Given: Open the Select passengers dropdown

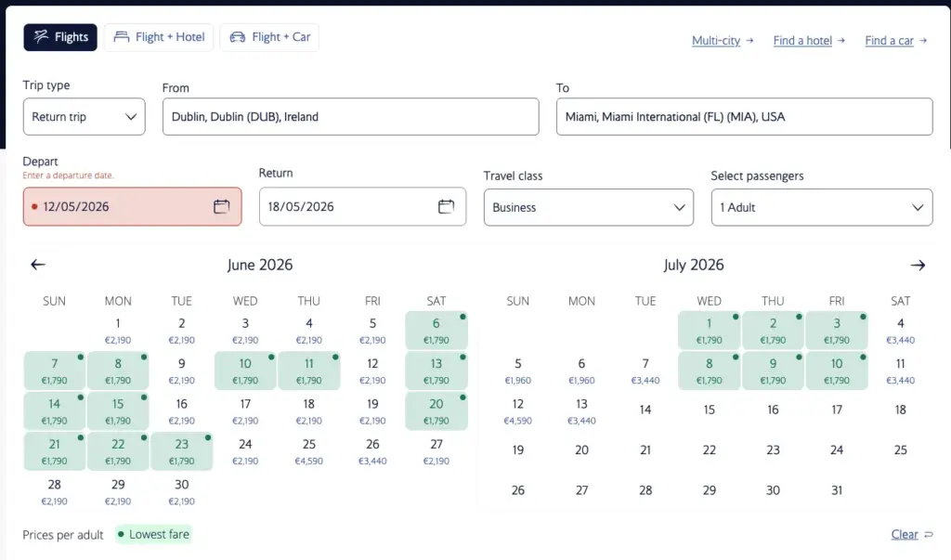Looking at the screenshot, I should pos(821,206).
